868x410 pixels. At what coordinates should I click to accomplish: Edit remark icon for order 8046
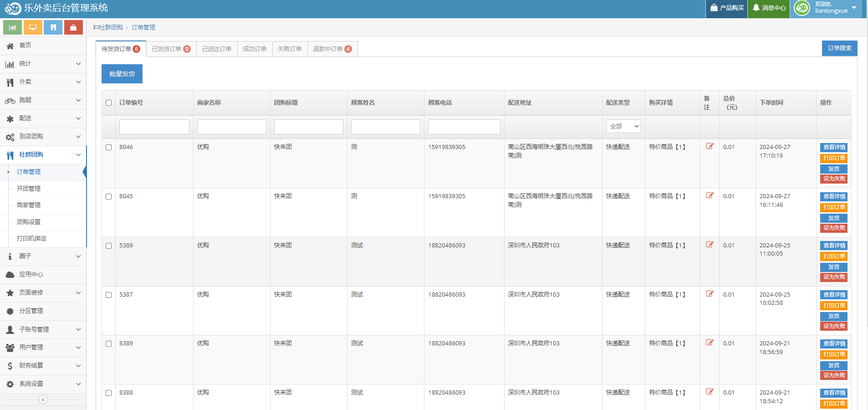pos(710,146)
